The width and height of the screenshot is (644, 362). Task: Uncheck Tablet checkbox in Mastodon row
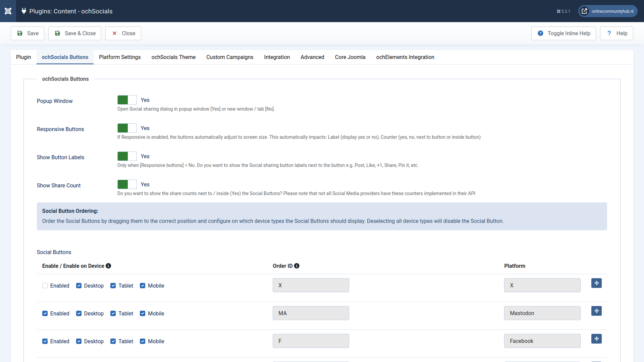(113, 313)
